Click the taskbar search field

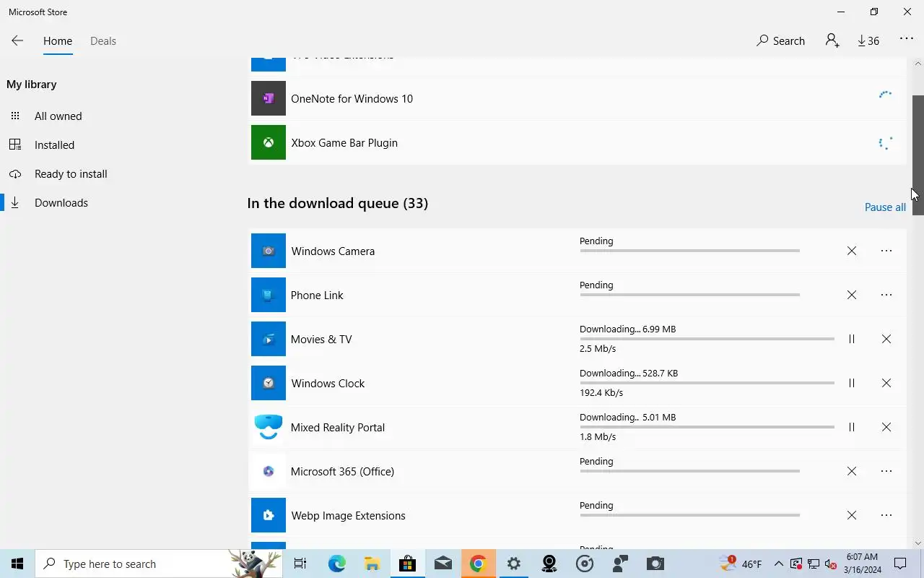pos(159,564)
